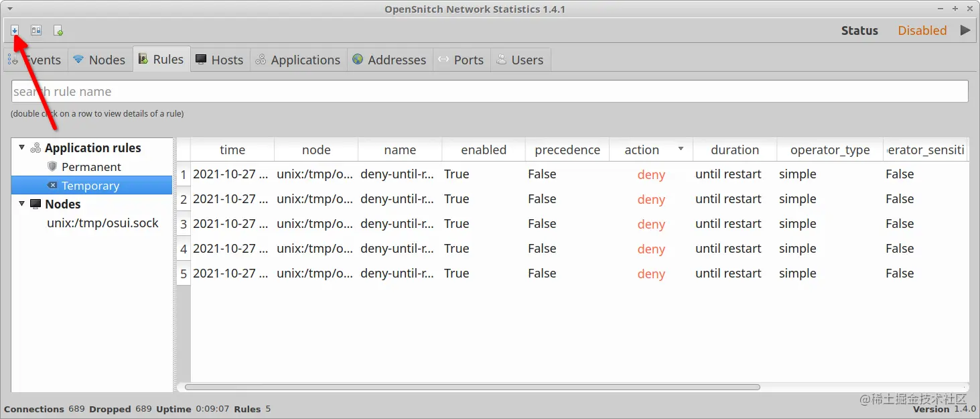980x419 pixels.
Task: Click the create new rule icon
Action: 58,30
